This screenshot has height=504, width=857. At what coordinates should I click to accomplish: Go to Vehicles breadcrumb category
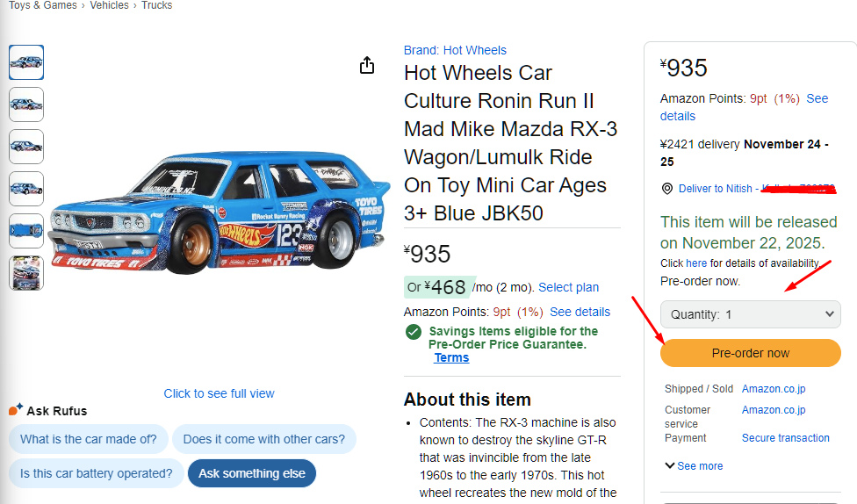pyautogui.click(x=109, y=5)
